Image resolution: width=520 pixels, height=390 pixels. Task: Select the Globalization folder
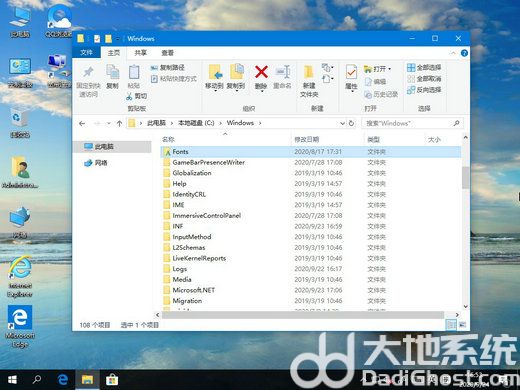tap(311, 173)
